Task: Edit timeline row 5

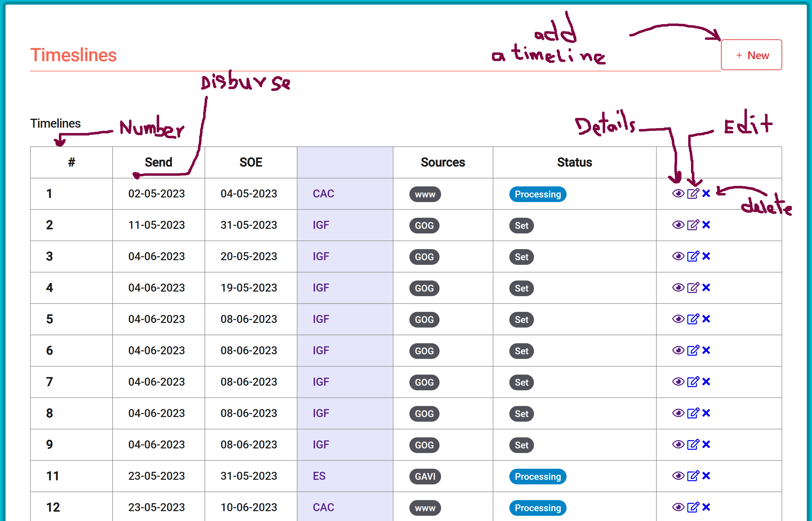Action: click(x=693, y=319)
